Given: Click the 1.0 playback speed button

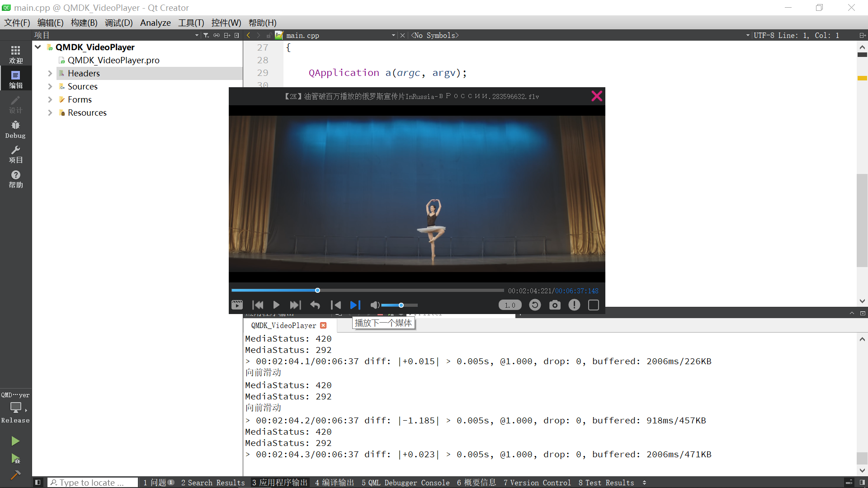Looking at the screenshot, I should pyautogui.click(x=510, y=305).
